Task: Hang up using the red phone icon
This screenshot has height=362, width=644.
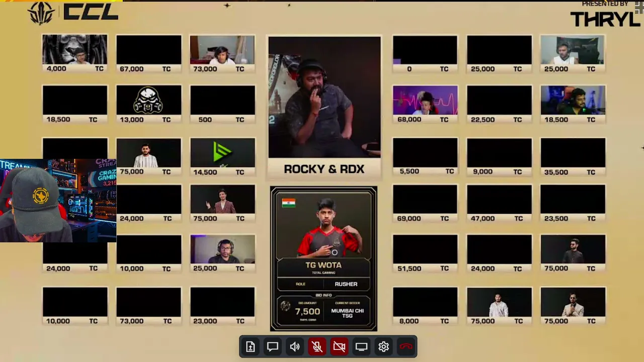Action: point(406,347)
